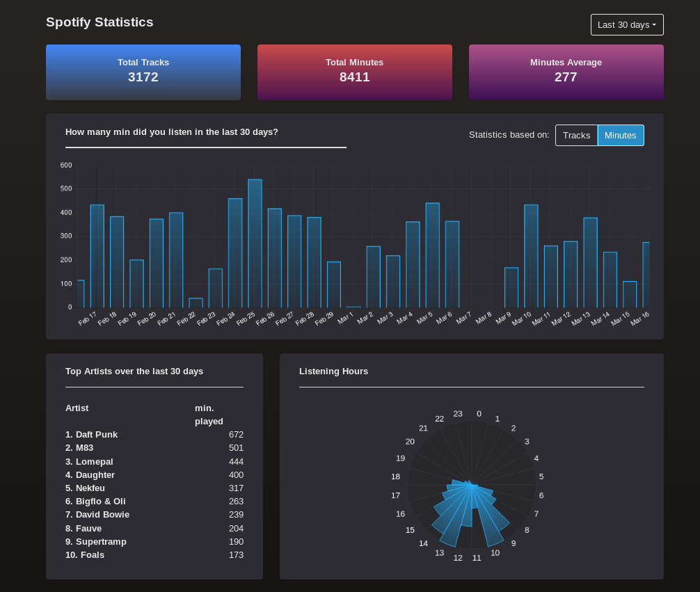Select Daft Punk in Top Artists

click(x=91, y=434)
